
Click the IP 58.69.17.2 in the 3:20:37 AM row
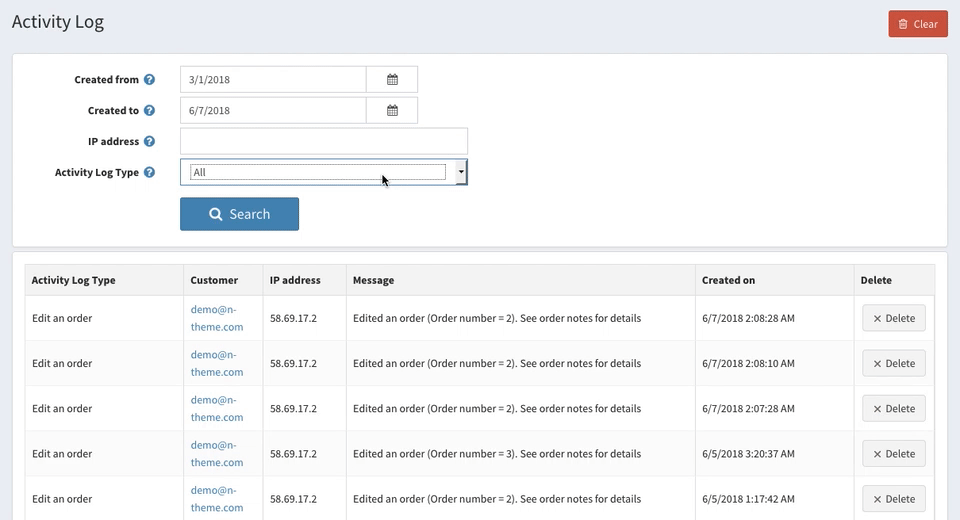293,454
